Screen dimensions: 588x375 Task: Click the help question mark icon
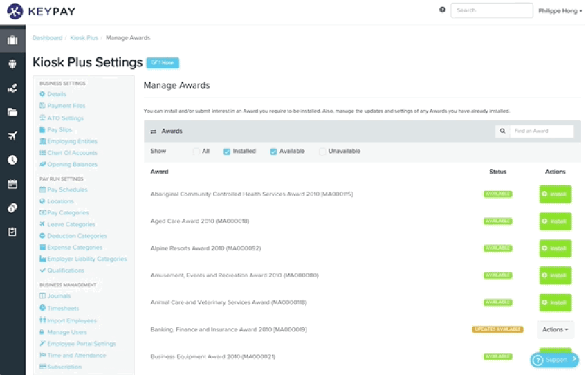coord(442,10)
